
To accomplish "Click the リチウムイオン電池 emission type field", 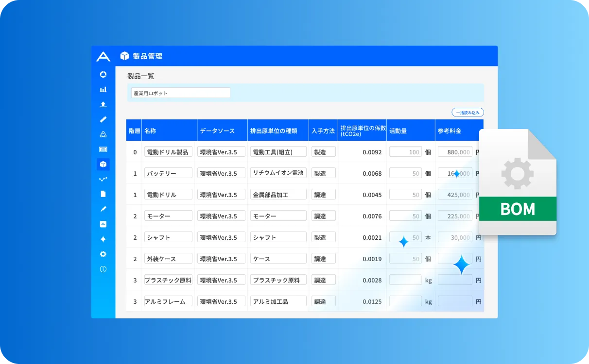I will (278, 173).
